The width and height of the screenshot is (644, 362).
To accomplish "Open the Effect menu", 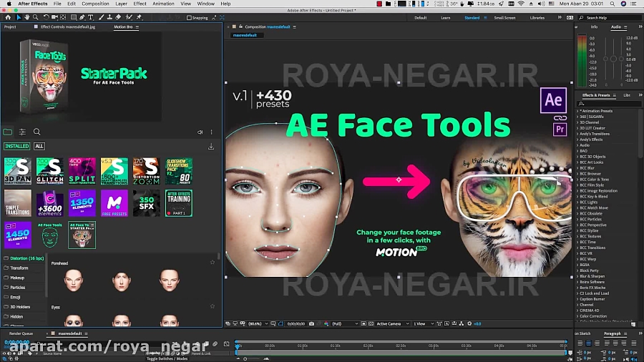I will click(x=140, y=4).
